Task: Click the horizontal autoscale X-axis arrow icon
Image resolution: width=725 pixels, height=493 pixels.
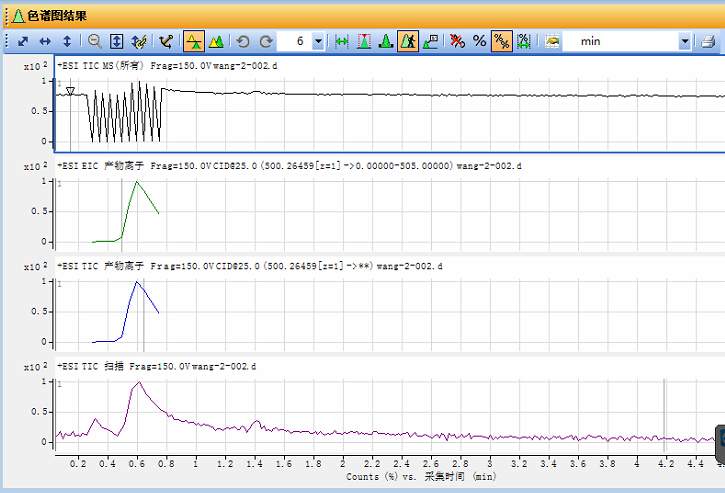Action: 45,41
